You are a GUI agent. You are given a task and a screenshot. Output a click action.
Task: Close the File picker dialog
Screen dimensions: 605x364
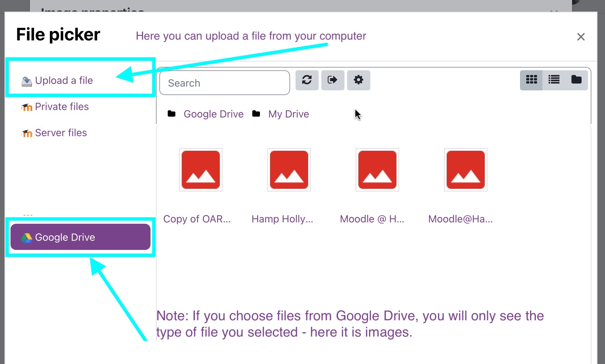tap(581, 37)
